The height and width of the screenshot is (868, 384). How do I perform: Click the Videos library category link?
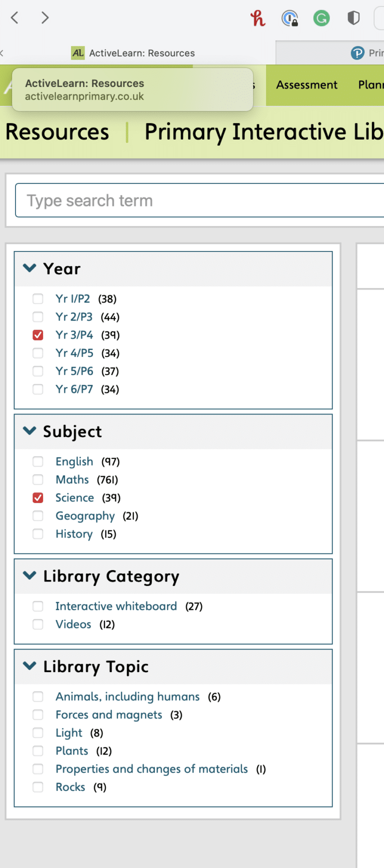73,624
